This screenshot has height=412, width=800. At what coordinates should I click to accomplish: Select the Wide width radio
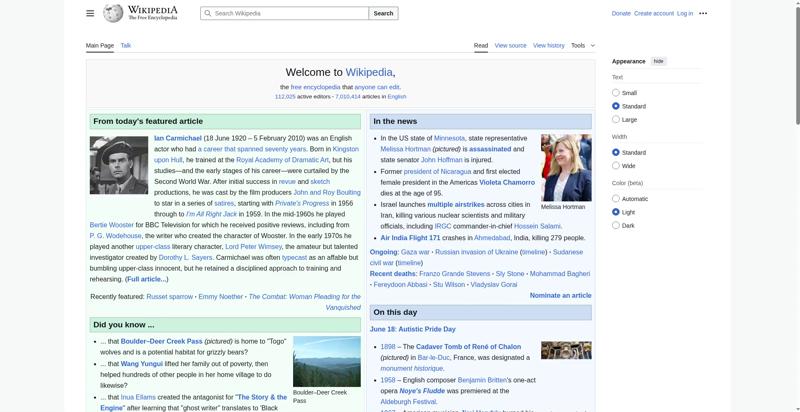(x=616, y=166)
